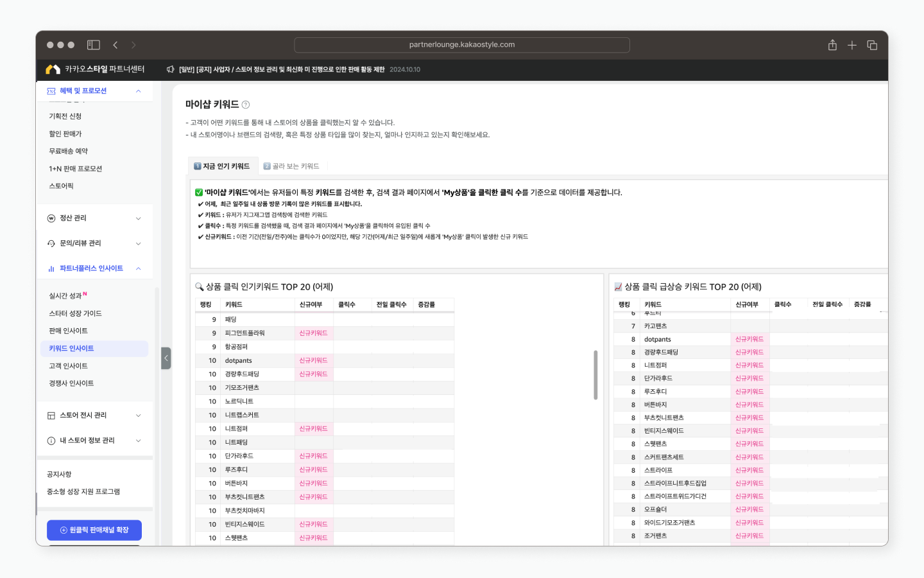Expand the 정산 관리 menu chevron

pos(139,218)
